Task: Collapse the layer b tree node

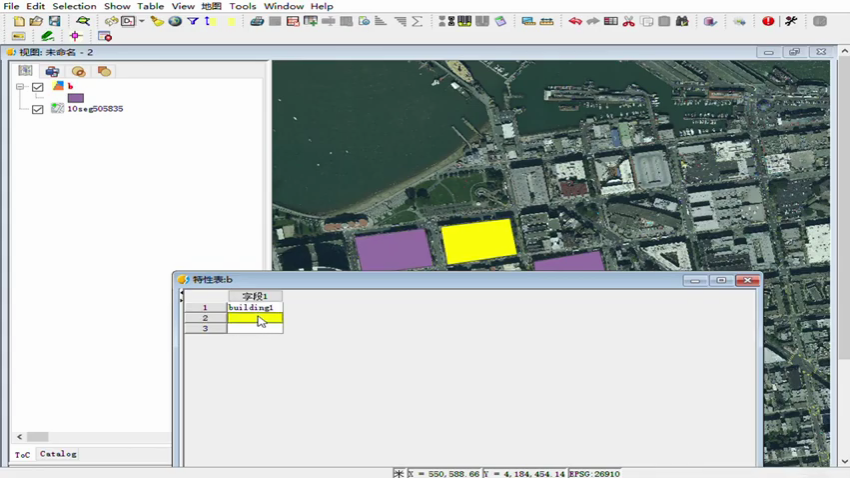Action: tap(20, 87)
